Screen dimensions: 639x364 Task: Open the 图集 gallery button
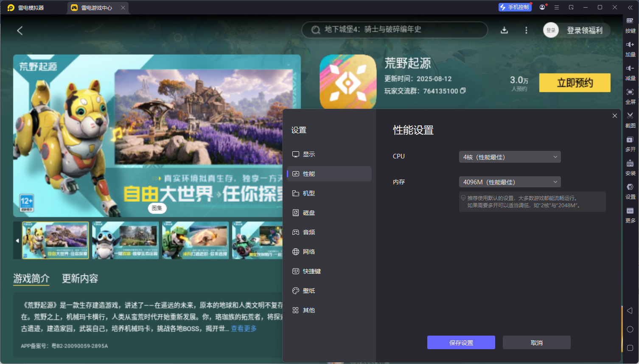(x=157, y=208)
